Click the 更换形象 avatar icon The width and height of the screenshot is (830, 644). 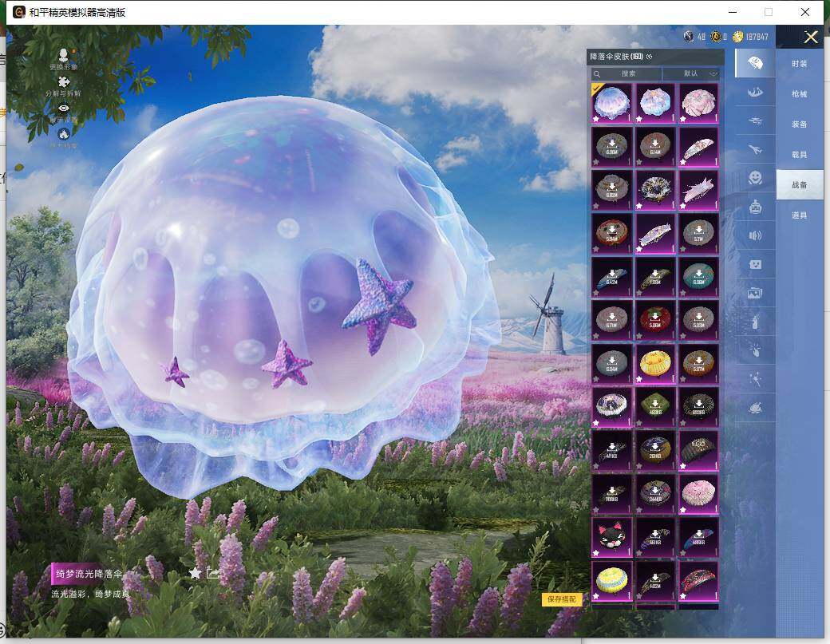[64, 54]
